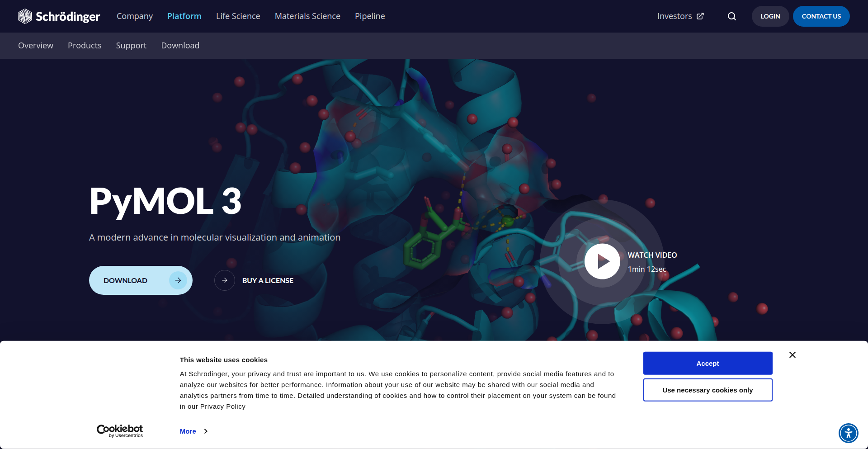Viewport: 868px width, 449px height.
Task: Open the Platform menu
Action: pos(184,16)
